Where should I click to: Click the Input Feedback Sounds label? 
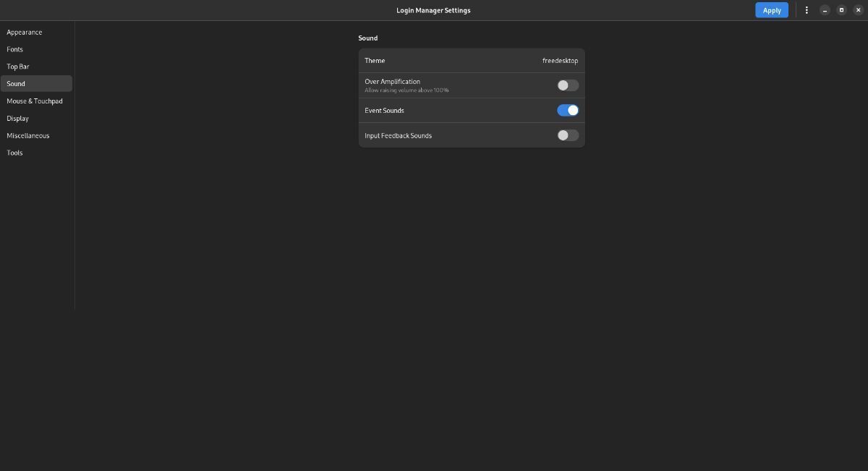tap(398, 136)
